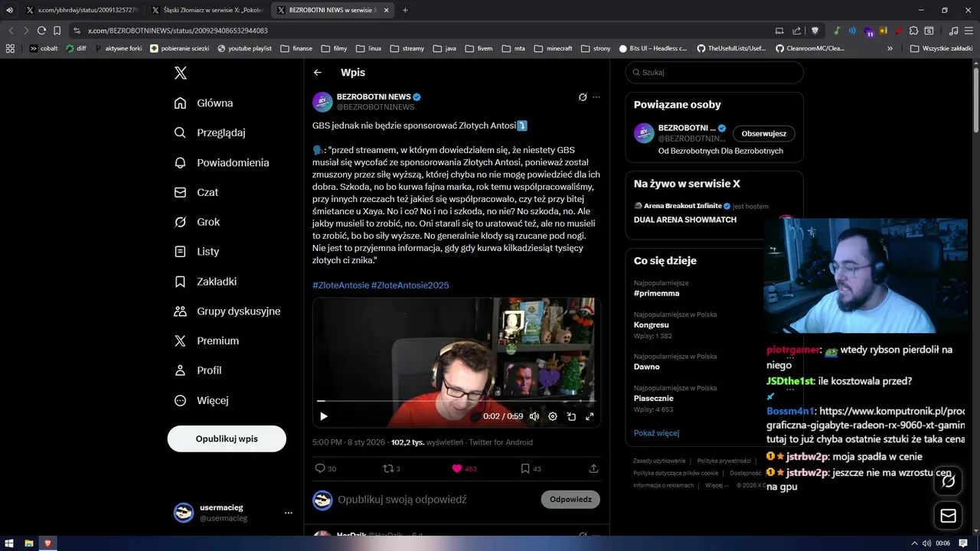Open the Windows Start menu

(x=9, y=543)
